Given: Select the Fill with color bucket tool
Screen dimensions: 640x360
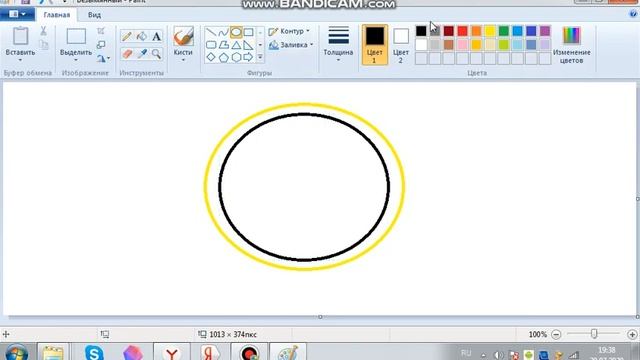Looking at the screenshot, I should [x=142, y=36].
